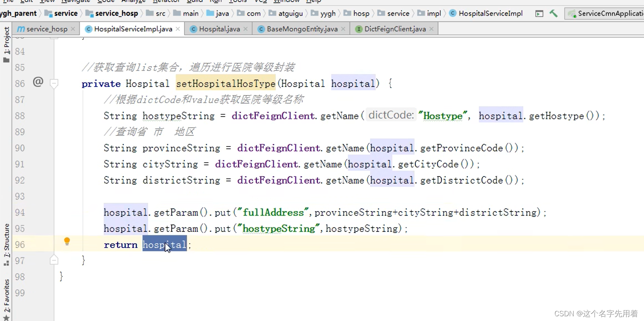Click the service breadcrumb after ygh_parent
This screenshot has height=321, width=644.
(x=61, y=13)
